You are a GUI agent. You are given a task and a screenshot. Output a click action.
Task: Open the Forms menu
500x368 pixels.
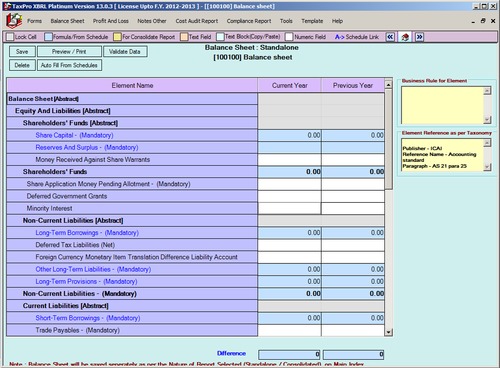click(x=34, y=21)
